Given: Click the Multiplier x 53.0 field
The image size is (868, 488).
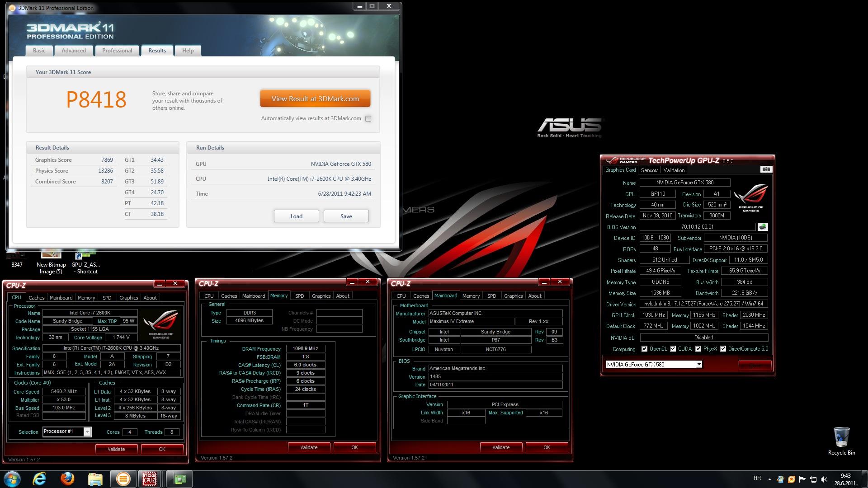Looking at the screenshot, I should (x=64, y=400).
